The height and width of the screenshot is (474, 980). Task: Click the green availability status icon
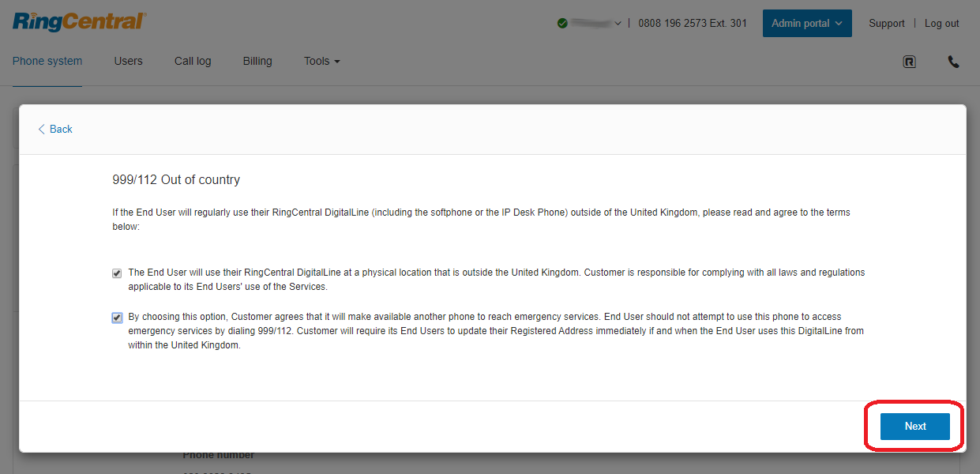pyautogui.click(x=562, y=24)
